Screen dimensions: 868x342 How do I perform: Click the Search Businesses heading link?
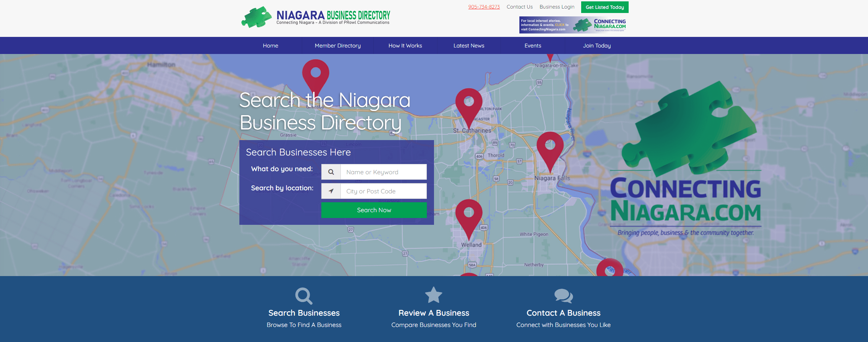point(304,313)
